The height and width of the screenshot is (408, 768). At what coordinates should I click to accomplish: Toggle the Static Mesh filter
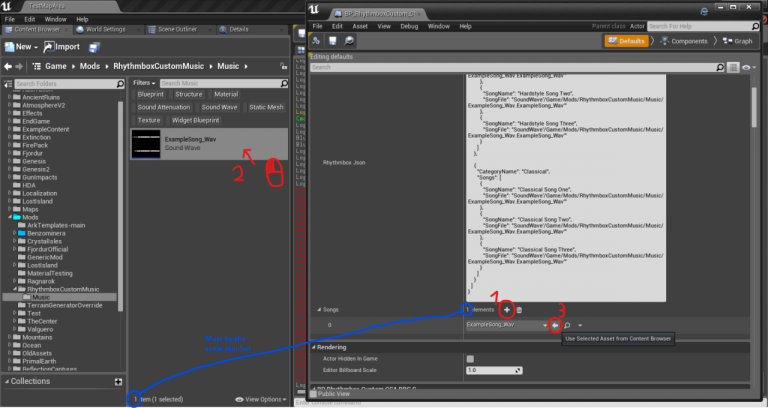266,107
